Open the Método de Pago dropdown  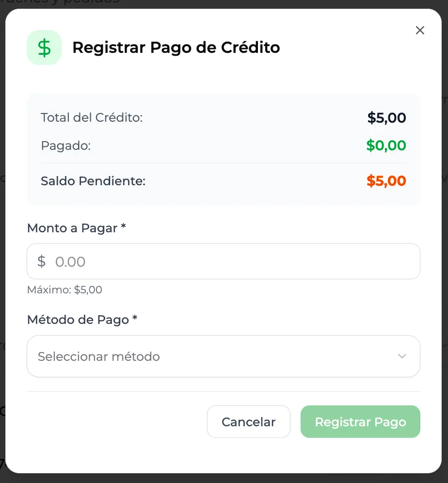(x=223, y=356)
